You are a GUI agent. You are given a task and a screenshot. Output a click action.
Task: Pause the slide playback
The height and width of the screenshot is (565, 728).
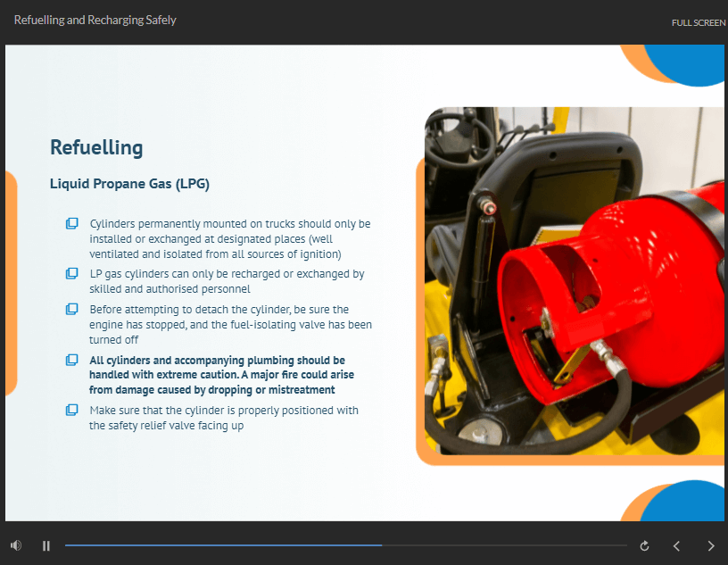46,545
